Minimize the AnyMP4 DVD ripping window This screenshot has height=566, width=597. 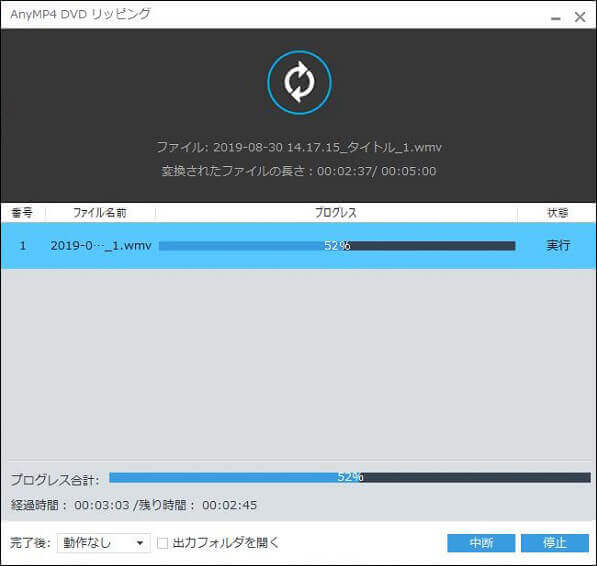tap(556, 18)
